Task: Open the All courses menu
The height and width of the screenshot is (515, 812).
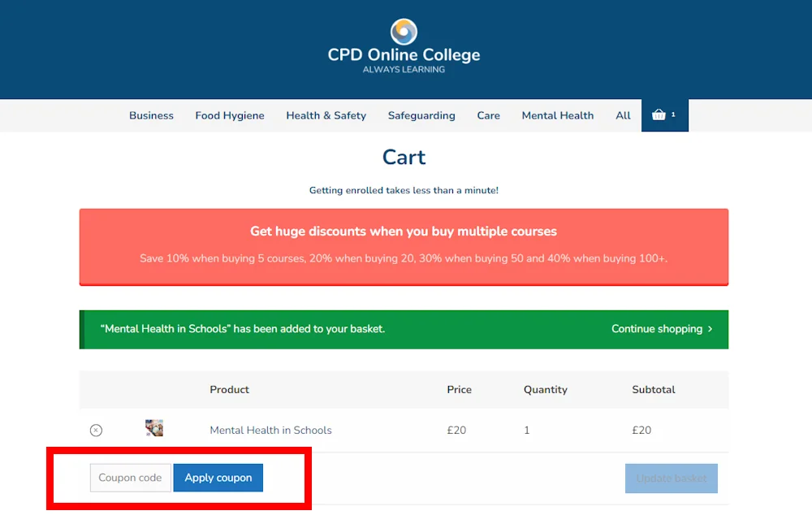Action: point(623,115)
